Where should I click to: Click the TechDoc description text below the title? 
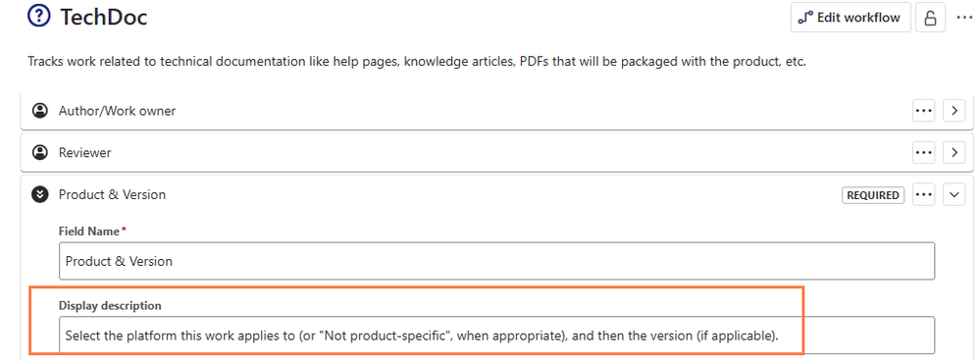click(416, 63)
